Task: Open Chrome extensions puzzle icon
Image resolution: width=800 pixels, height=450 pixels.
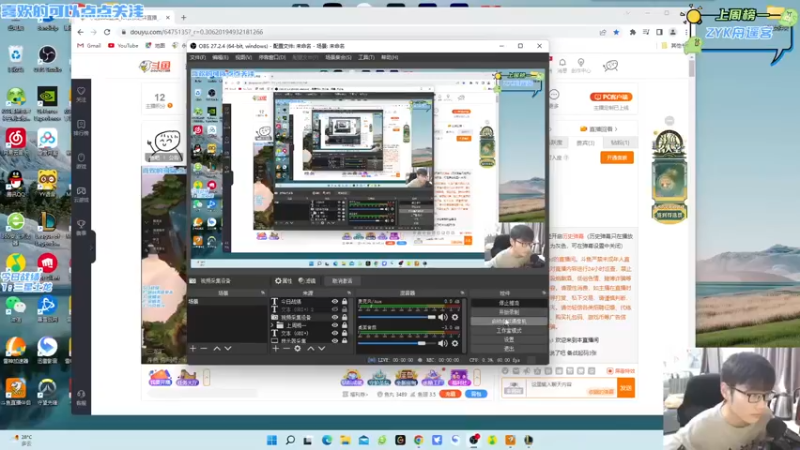Action: pyautogui.click(x=633, y=32)
